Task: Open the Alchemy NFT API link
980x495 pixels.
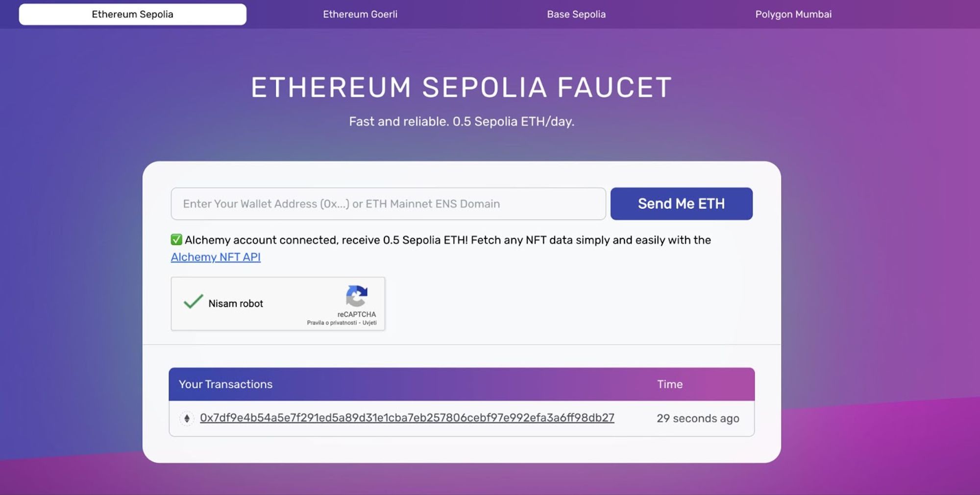Action: pyautogui.click(x=216, y=257)
